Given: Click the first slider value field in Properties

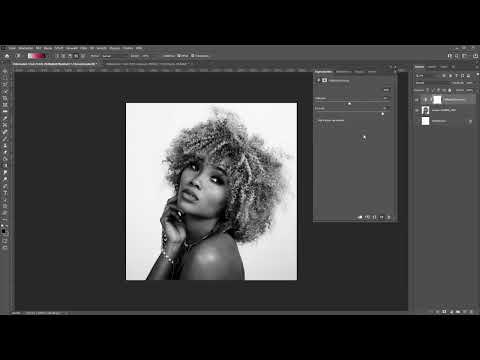Looking at the screenshot, I should click(x=386, y=98).
